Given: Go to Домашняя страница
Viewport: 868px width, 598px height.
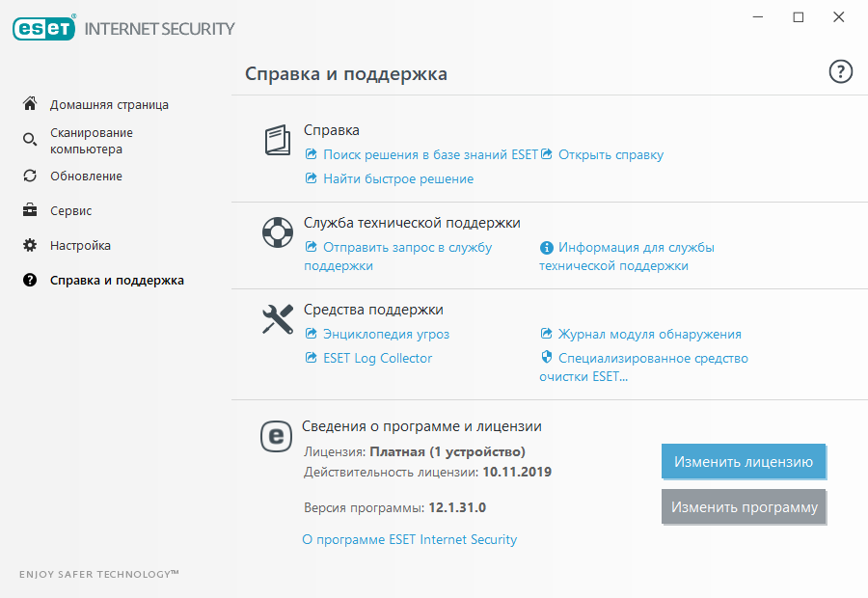Looking at the screenshot, I should [x=109, y=104].
